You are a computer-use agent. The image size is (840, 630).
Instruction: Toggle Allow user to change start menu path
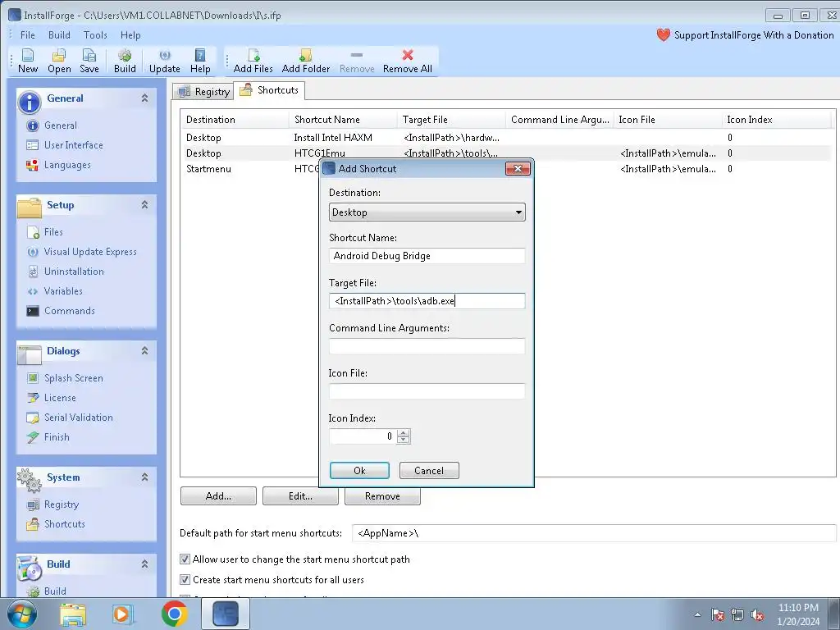tap(185, 559)
